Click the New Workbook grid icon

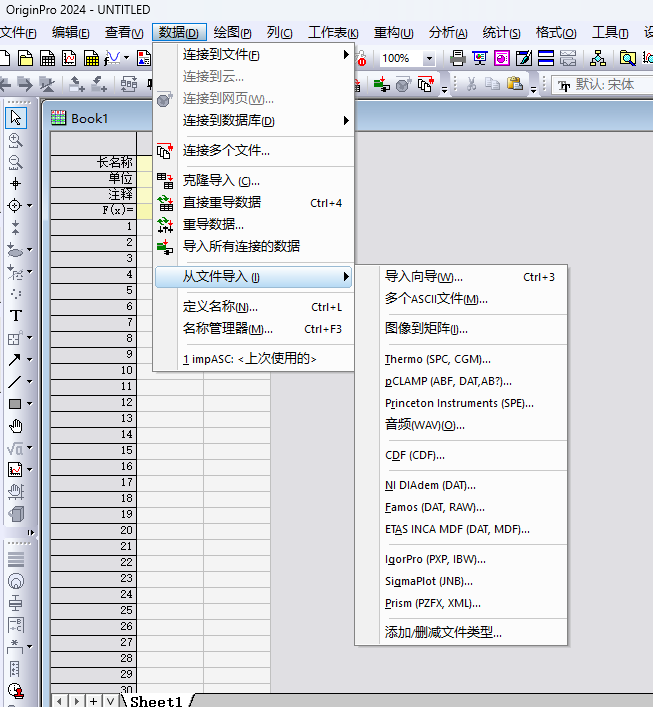point(47,58)
